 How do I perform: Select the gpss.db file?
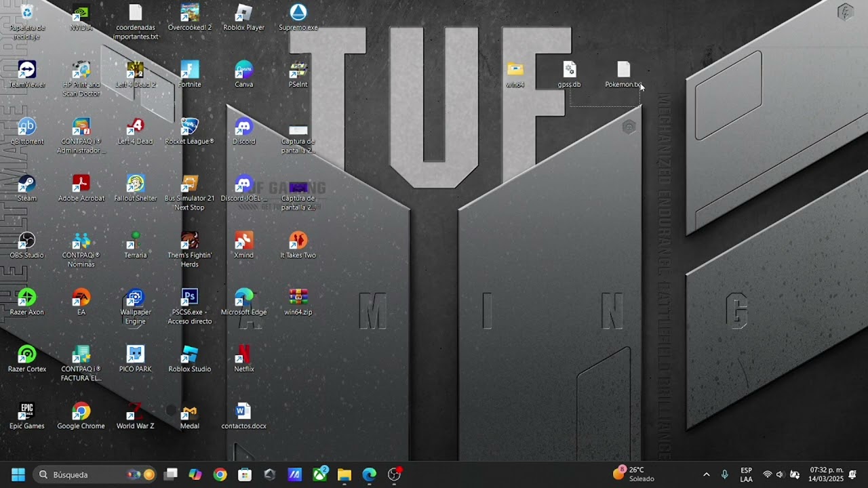[570, 75]
